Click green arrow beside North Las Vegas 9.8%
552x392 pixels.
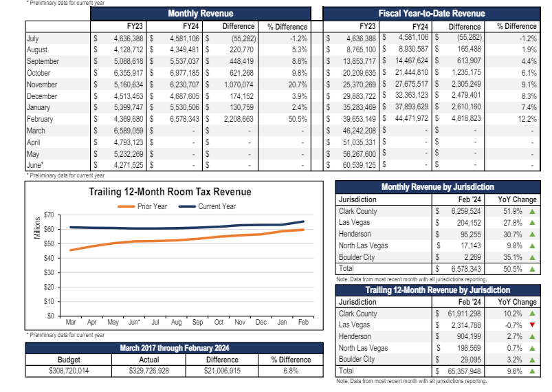(531, 246)
